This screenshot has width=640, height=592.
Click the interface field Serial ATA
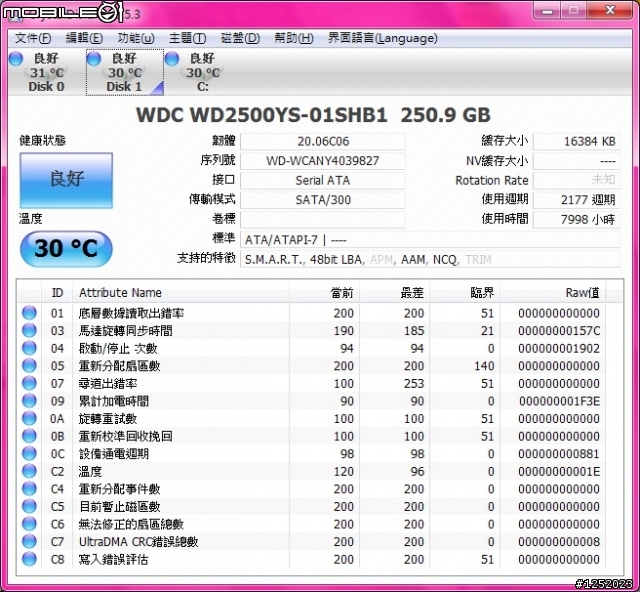[x=323, y=180]
